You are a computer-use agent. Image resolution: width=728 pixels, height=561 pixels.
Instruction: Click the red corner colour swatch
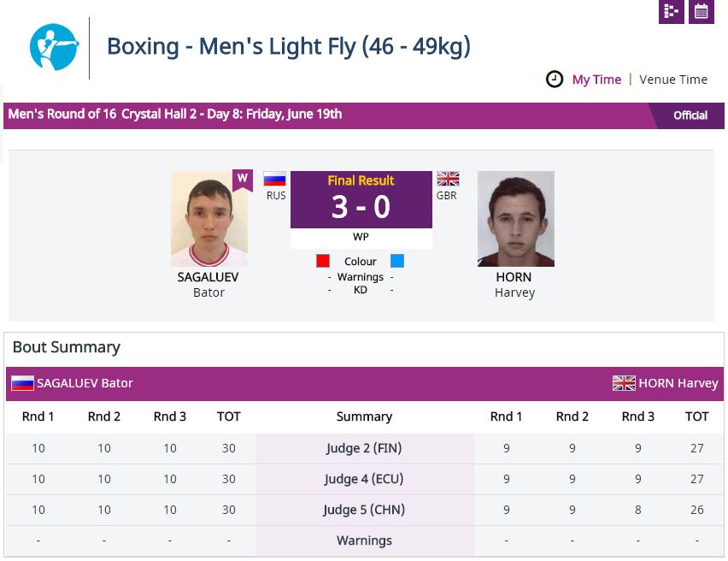coord(323,261)
